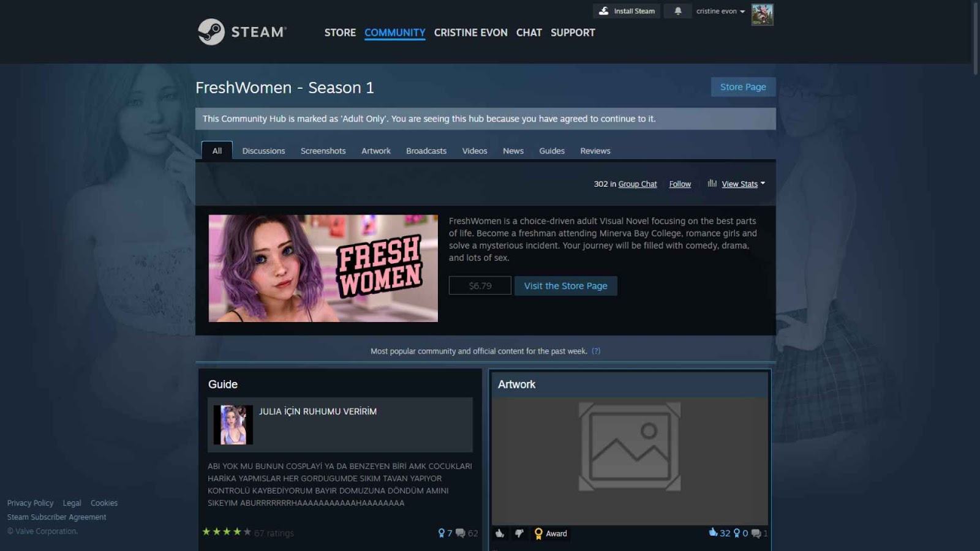The width and height of the screenshot is (980, 551).
Task: Click the Store Page button beside the title
Action: 743,87
